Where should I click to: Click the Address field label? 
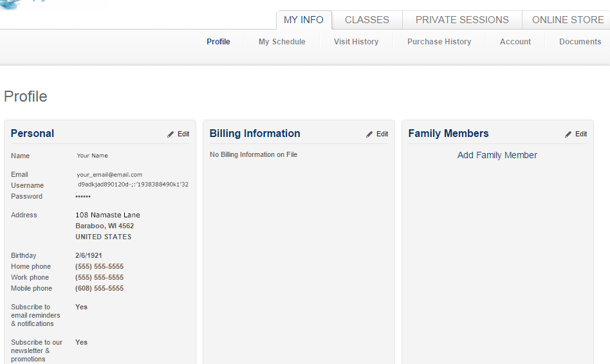(x=24, y=215)
